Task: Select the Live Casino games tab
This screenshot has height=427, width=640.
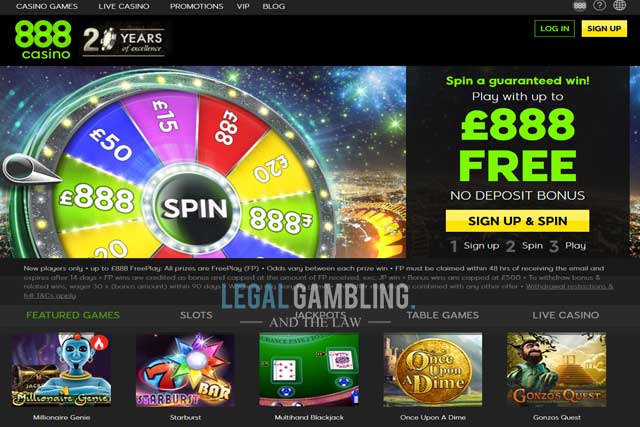Action: 565,315
